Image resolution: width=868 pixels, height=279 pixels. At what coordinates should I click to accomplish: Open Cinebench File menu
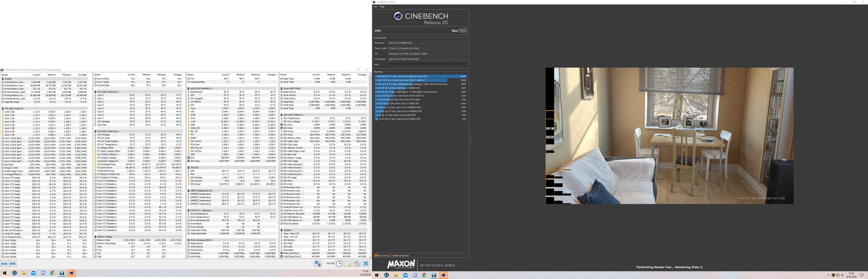click(x=375, y=7)
